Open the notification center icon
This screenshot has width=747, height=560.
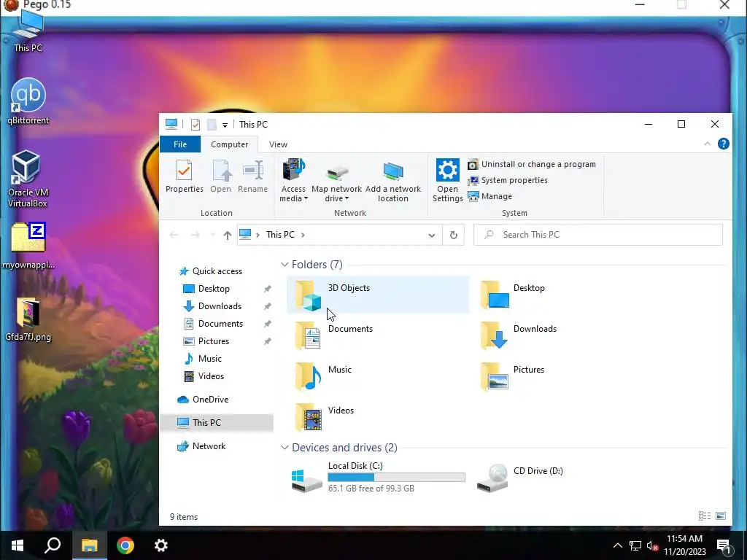click(x=724, y=546)
